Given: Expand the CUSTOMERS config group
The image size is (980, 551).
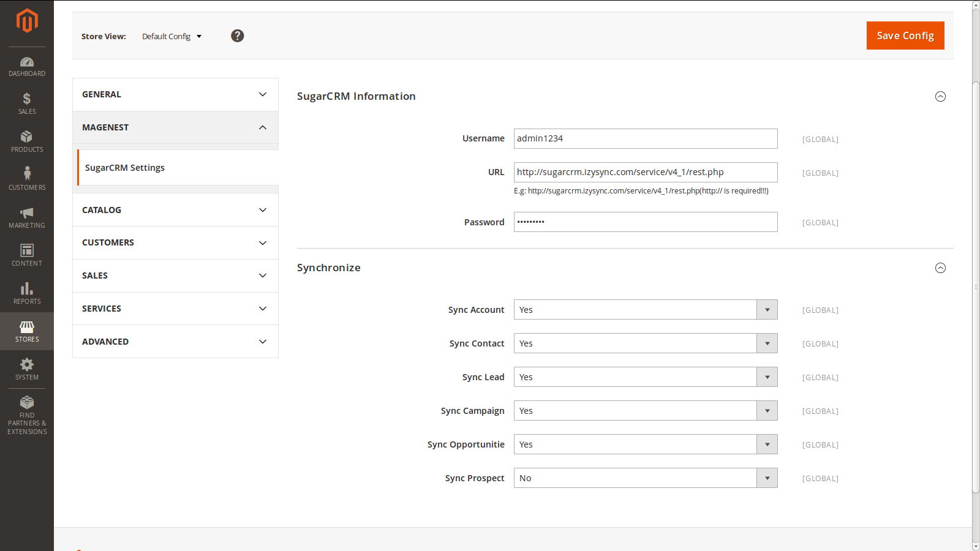Looking at the screenshot, I should [x=175, y=242].
